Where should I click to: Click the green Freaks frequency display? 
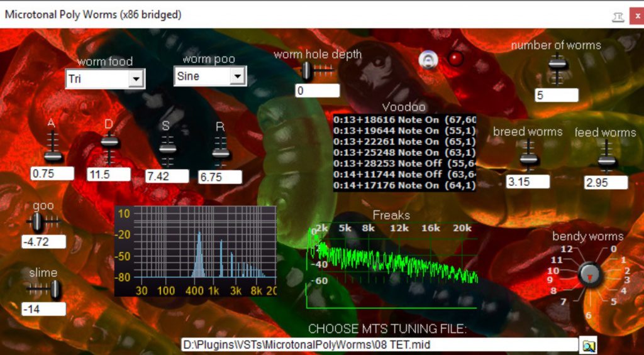pos(392,266)
